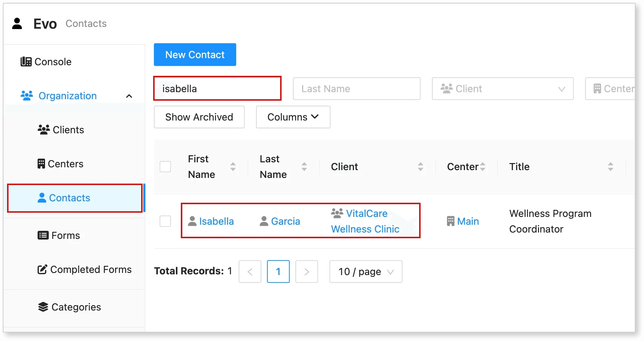Click the Organization people icon
This screenshot has height=341, width=644.
27,96
